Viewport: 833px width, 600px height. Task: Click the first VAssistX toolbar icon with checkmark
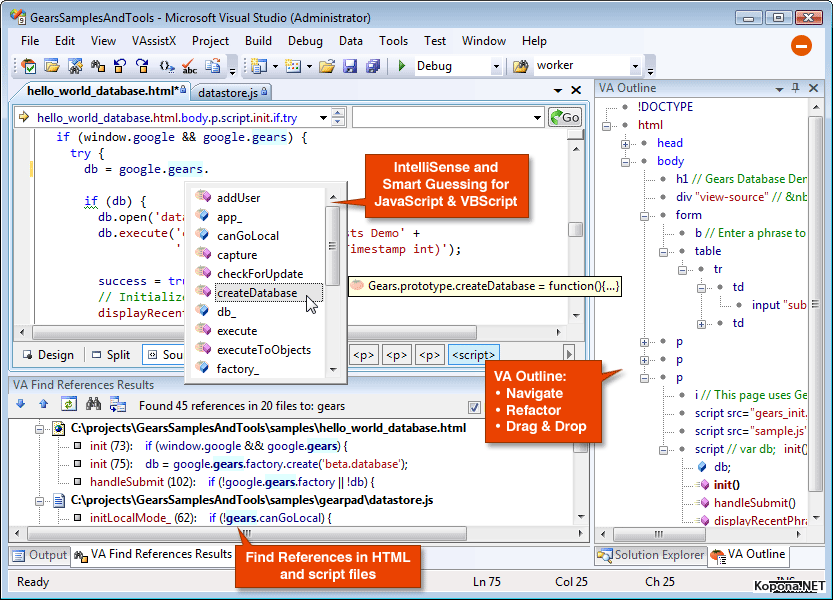coord(29,66)
